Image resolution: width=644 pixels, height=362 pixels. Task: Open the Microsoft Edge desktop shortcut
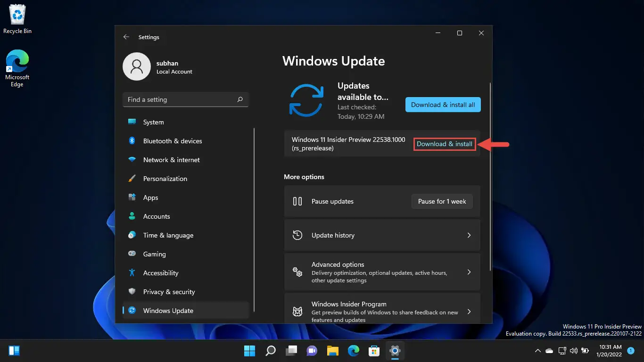coord(17,68)
